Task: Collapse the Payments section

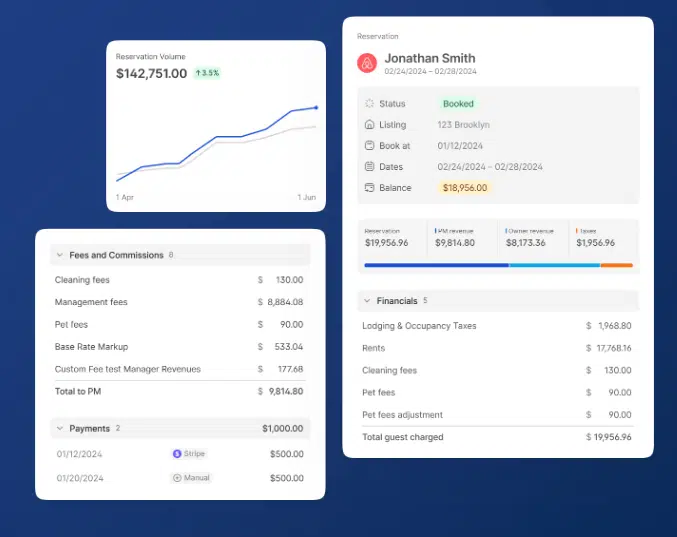Action: tap(60, 428)
